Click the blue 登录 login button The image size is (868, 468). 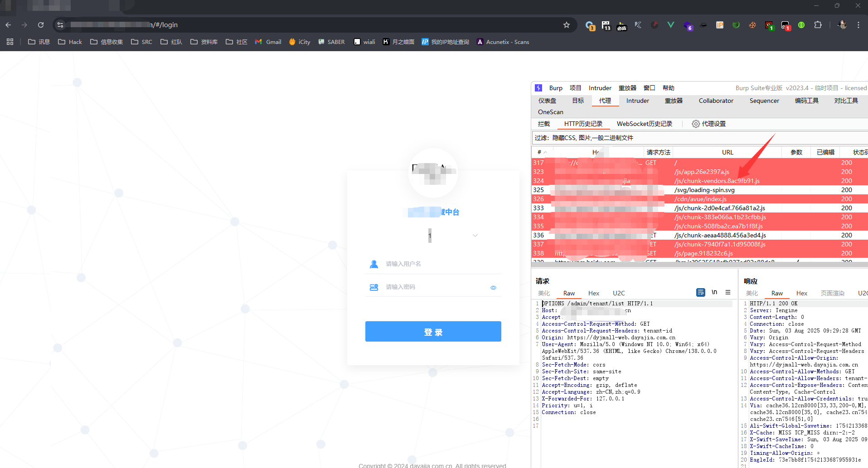click(x=433, y=332)
